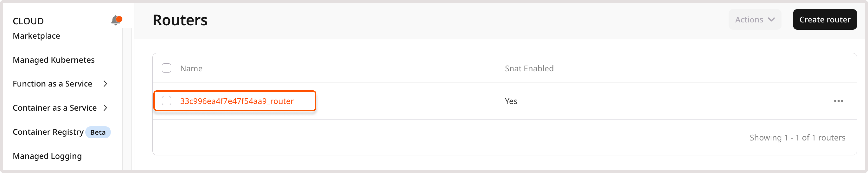Click the Snat Enabled column header
Image resolution: width=868 pixels, height=173 pixels.
529,68
